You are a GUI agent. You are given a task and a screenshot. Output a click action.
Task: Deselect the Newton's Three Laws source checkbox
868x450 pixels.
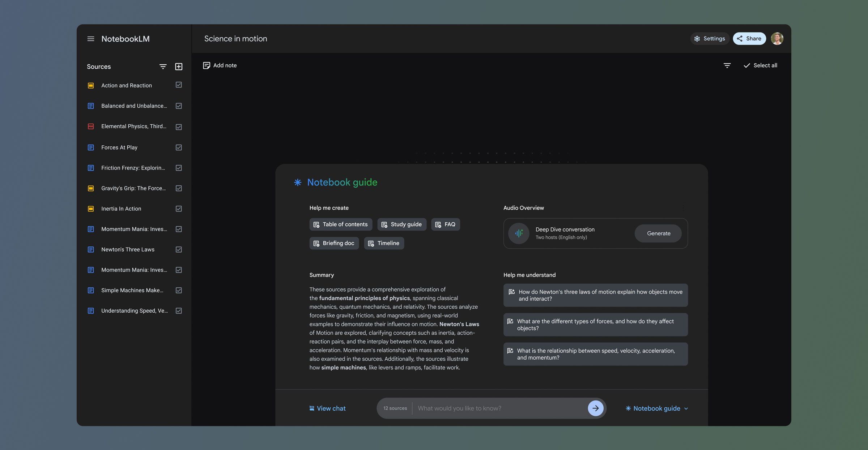pos(179,249)
